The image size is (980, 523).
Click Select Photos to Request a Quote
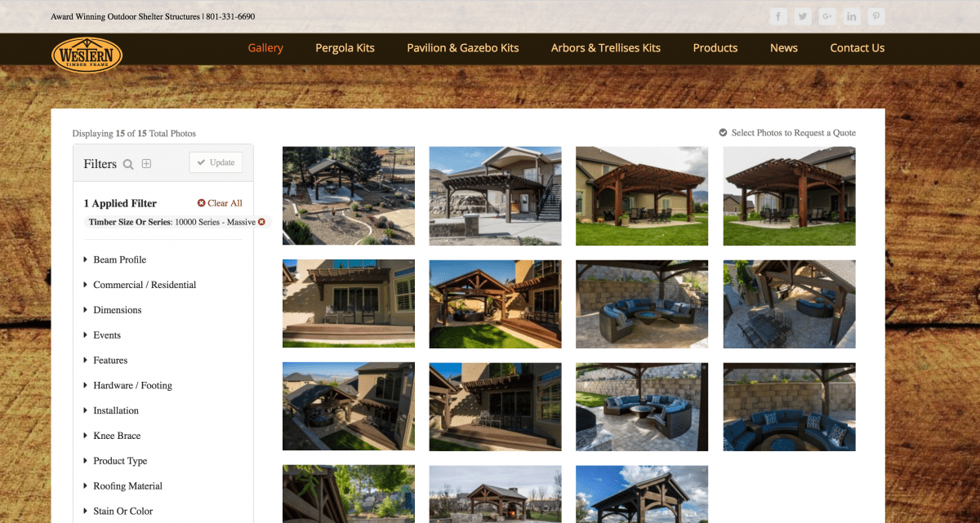pyautogui.click(x=793, y=133)
